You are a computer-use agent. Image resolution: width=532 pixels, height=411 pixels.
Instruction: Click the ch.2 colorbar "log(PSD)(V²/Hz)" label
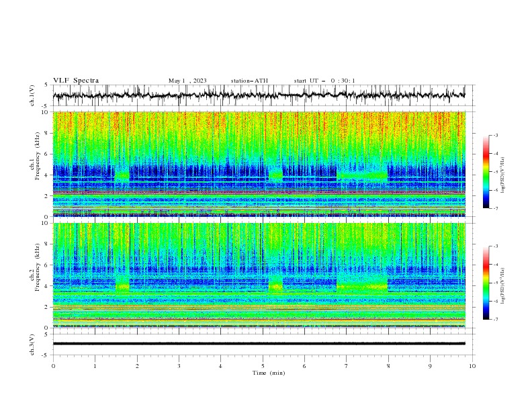coord(503,286)
